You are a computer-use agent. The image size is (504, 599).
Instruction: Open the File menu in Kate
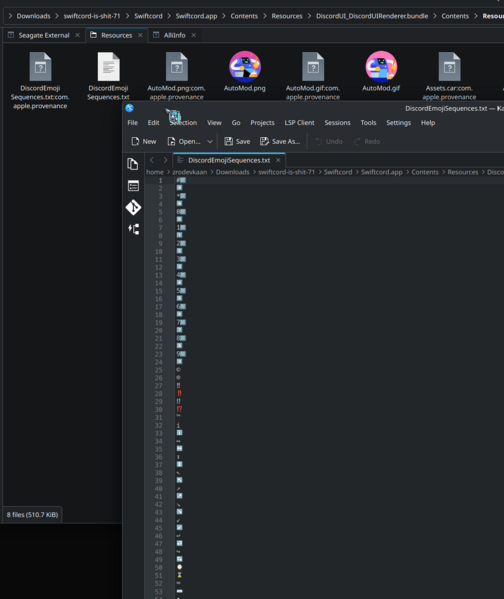point(133,123)
